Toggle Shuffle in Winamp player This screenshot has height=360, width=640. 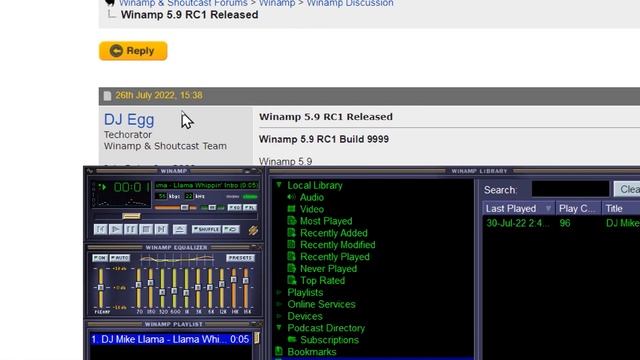[206, 229]
